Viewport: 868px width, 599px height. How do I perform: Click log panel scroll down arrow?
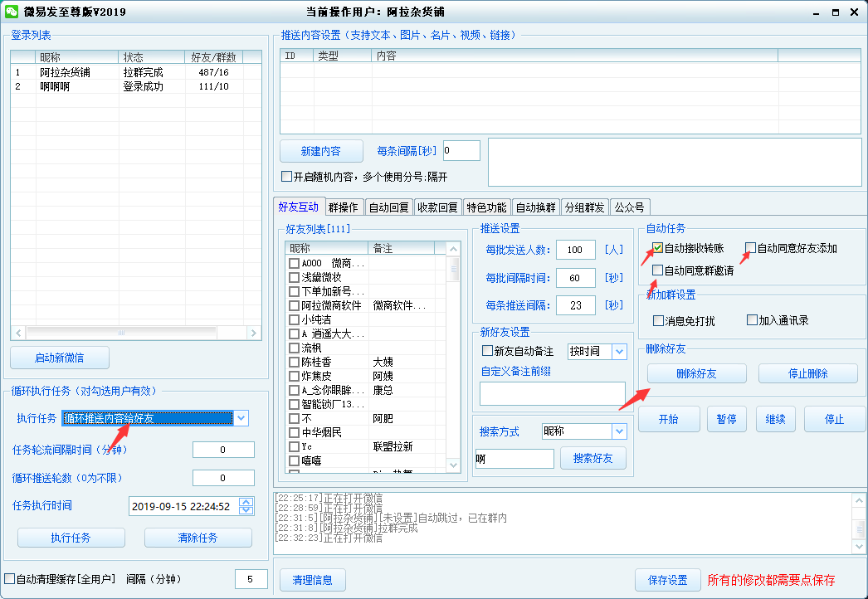(859, 546)
